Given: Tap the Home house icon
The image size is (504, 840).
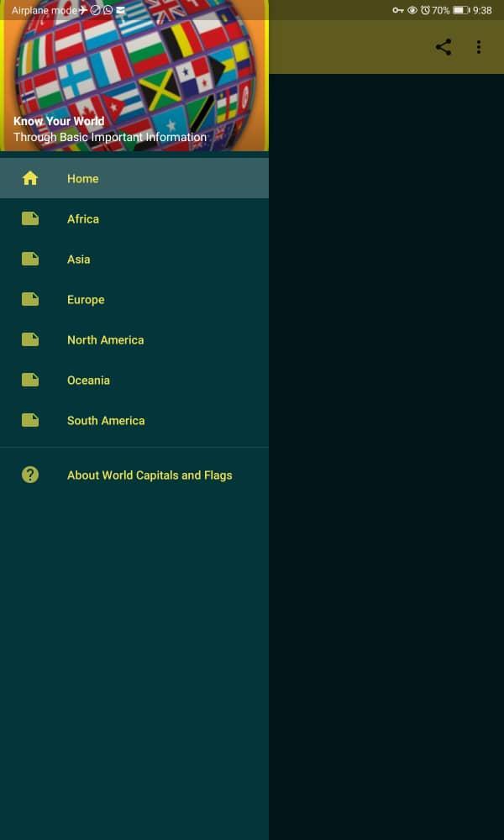Looking at the screenshot, I should (x=30, y=178).
